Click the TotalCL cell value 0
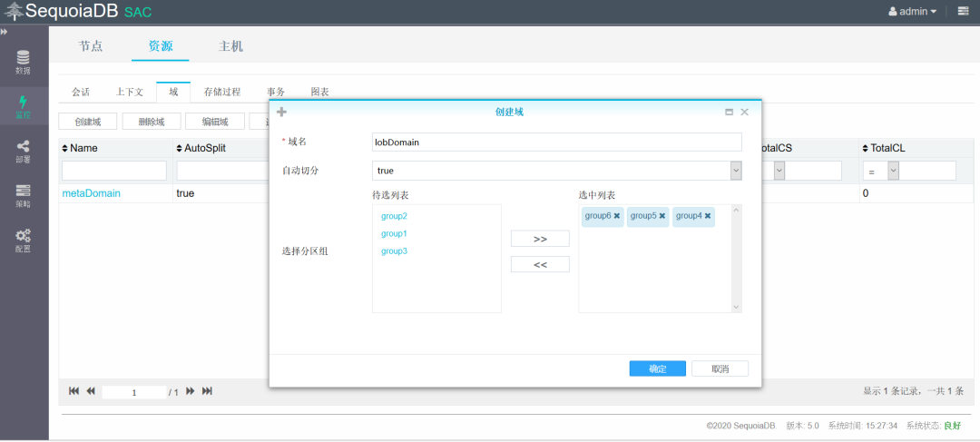980x442 pixels. coord(866,194)
